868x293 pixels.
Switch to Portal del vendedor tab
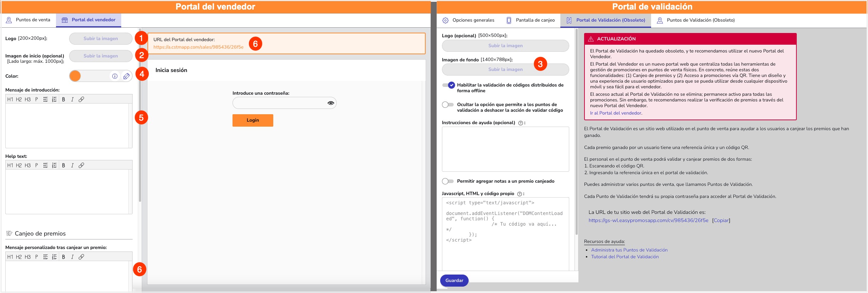[89, 20]
